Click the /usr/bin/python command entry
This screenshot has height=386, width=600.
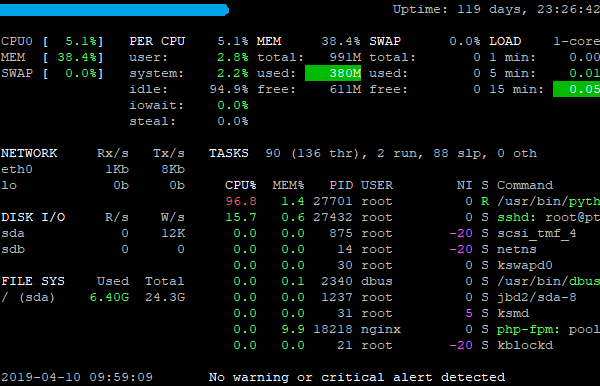tap(548, 201)
